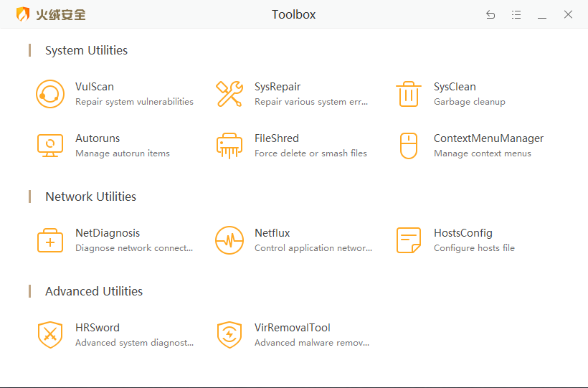Select the FileShred label text
Viewport: 588px width, 388px height.
276,138
